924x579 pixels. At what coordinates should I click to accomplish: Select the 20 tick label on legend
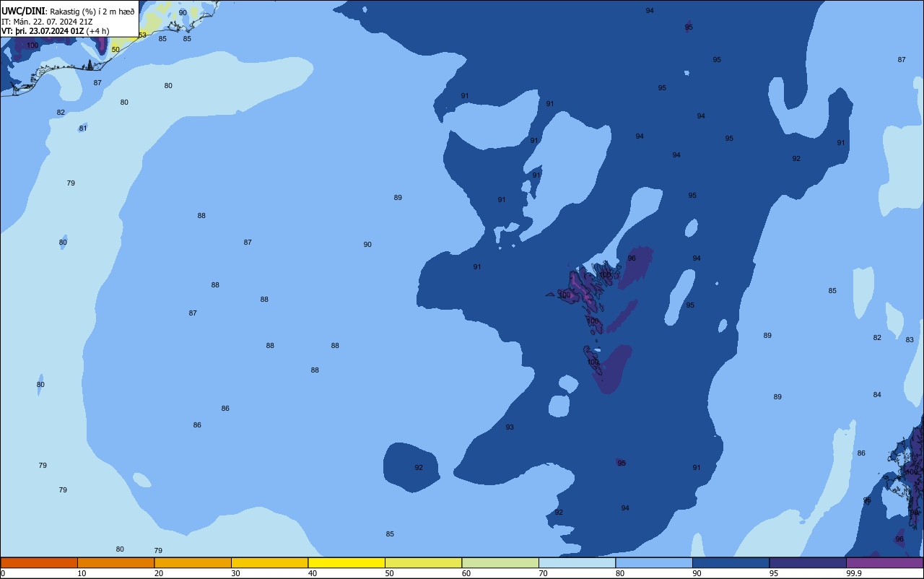point(159,573)
